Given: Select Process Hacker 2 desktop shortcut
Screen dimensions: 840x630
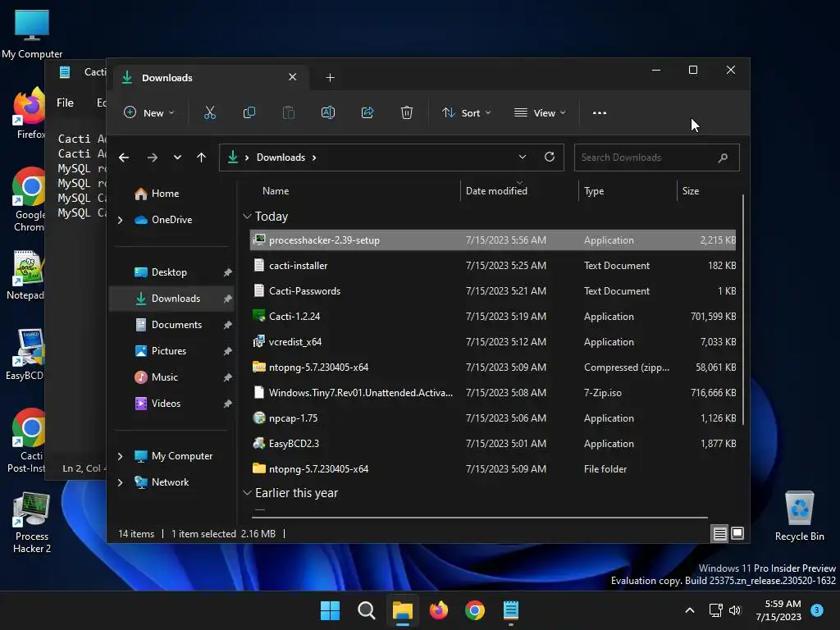Looking at the screenshot, I should (32, 523).
